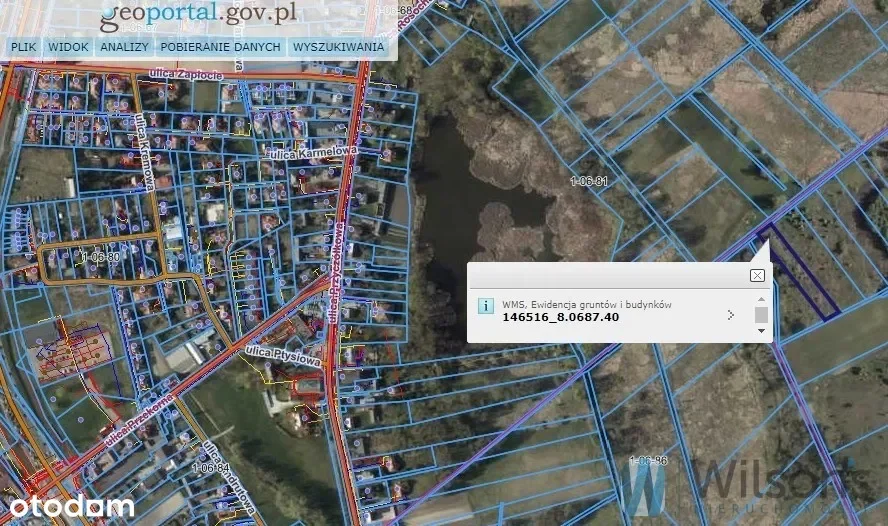Screen dimensions: 888x526
Task: Click the popup scrollbar thumb
Action: click(x=761, y=314)
